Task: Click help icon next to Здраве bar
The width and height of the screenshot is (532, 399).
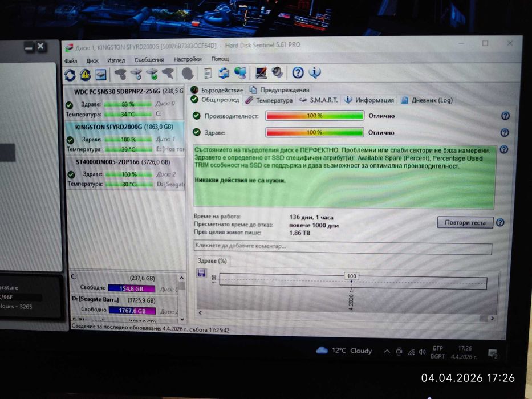Action: point(505,133)
